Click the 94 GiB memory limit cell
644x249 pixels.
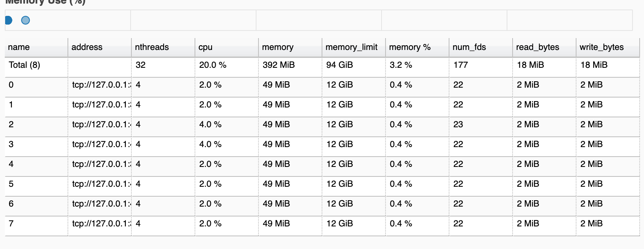point(339,65)
